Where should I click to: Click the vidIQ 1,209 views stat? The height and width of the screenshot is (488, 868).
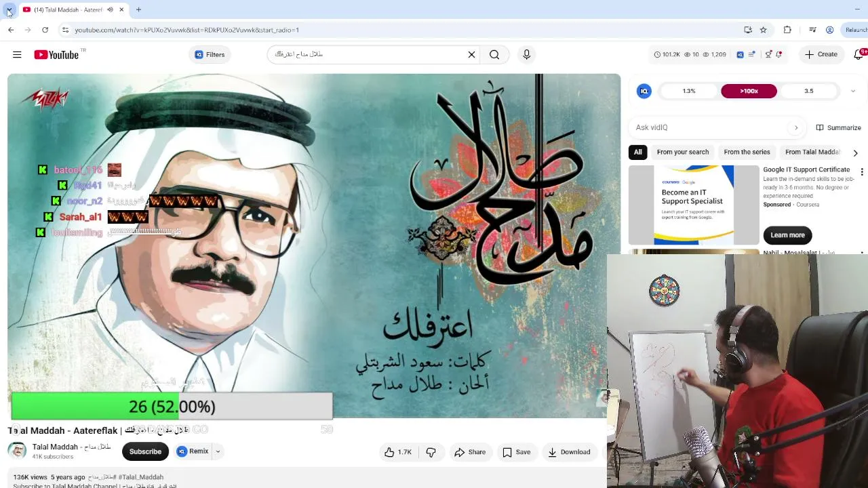point(714,55)
